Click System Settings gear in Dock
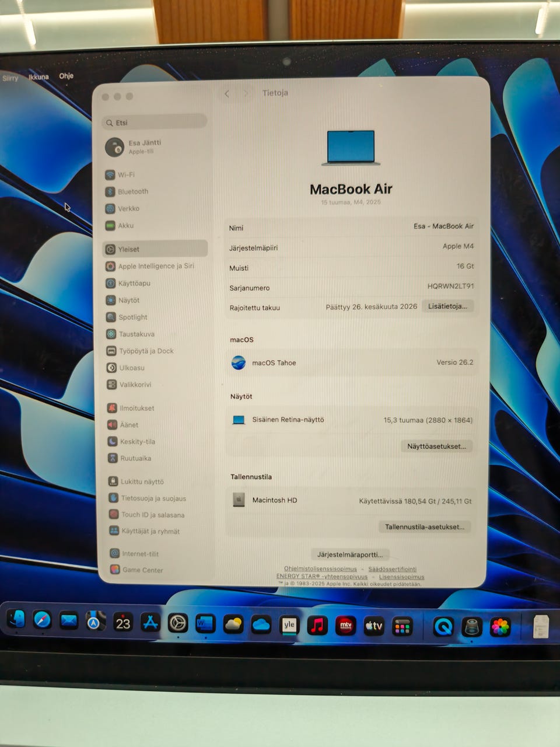 point(178,623)
